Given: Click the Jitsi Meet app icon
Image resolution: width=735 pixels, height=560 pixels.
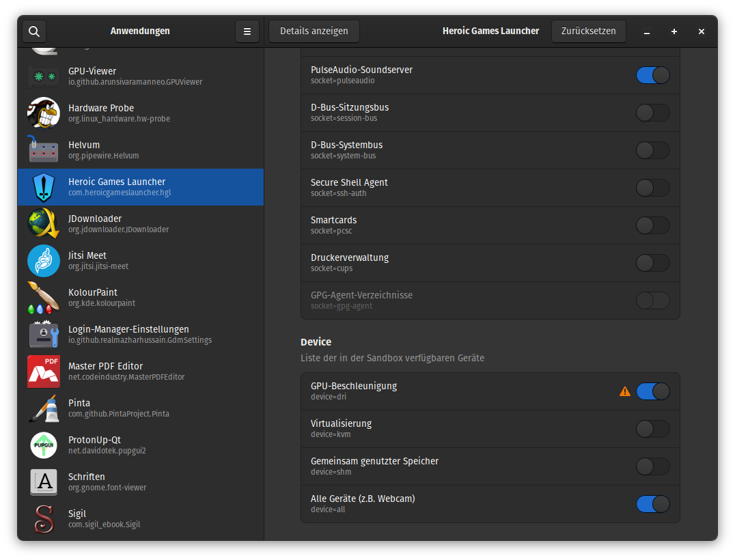Looking at the screenshot, I should pos(44,260).
